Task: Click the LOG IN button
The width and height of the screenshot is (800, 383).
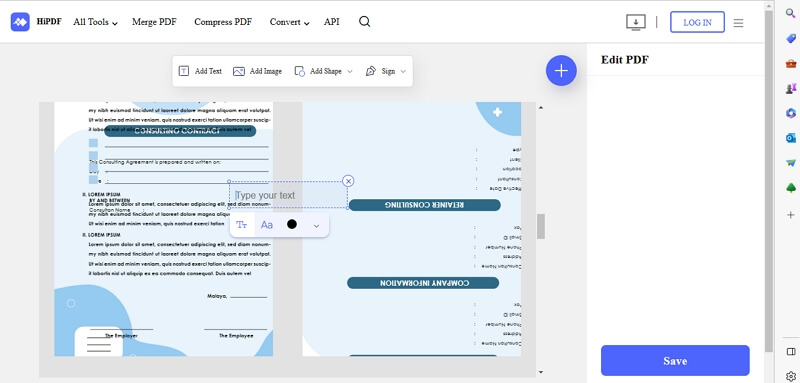Action: (697, 22)
